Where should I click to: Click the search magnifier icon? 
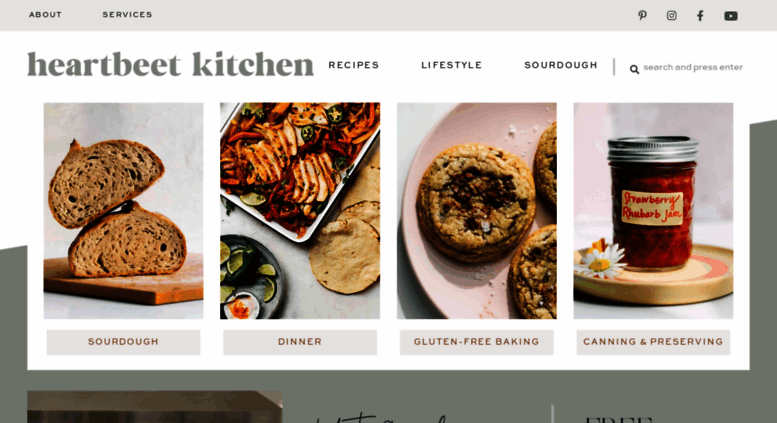[634, 69]
